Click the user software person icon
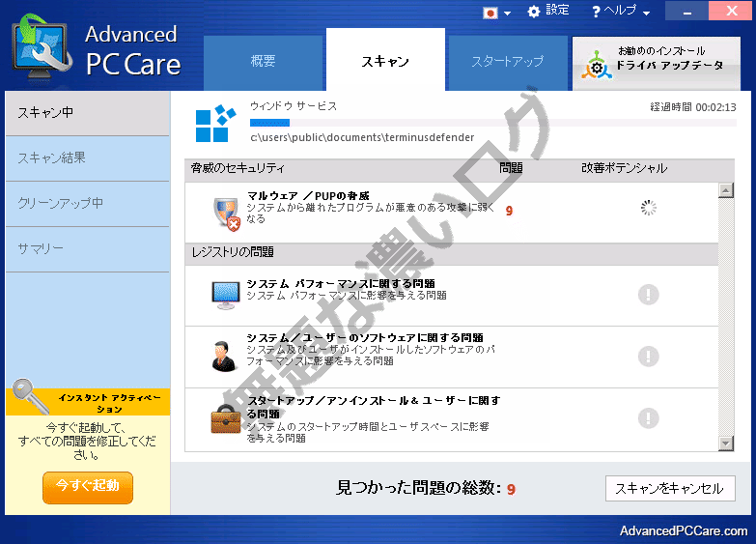The image size is (756, 544). coord(224,357)
